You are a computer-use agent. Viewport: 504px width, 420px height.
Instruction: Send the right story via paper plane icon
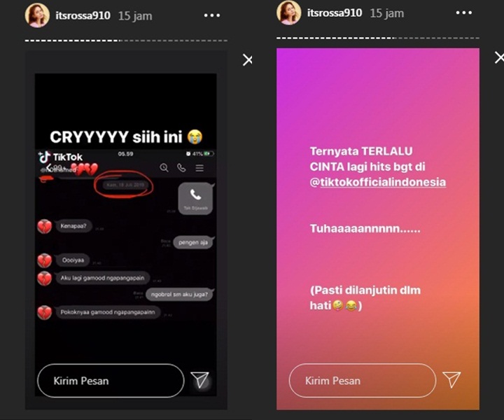click(x=451, y=379)
